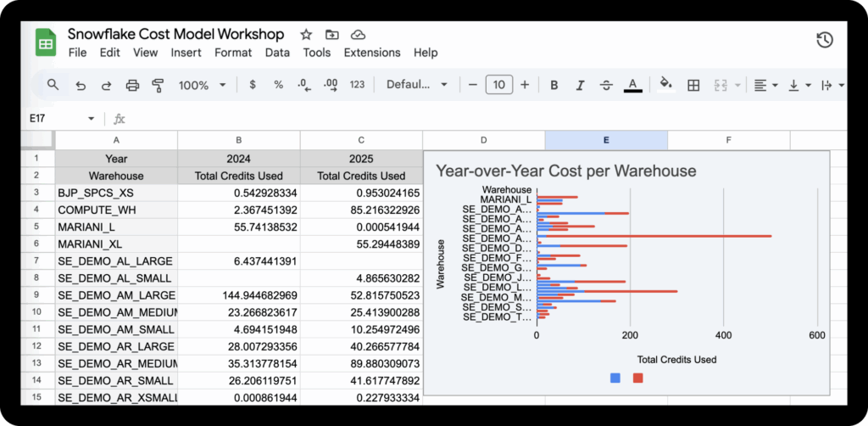Open version history clock icon

coord(825,40)
